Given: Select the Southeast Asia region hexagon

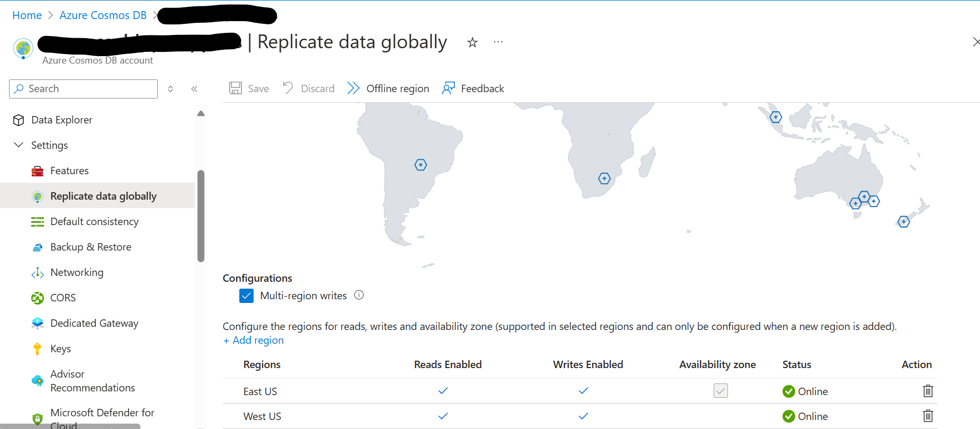Looking at the screenshot, I should 776,117.
